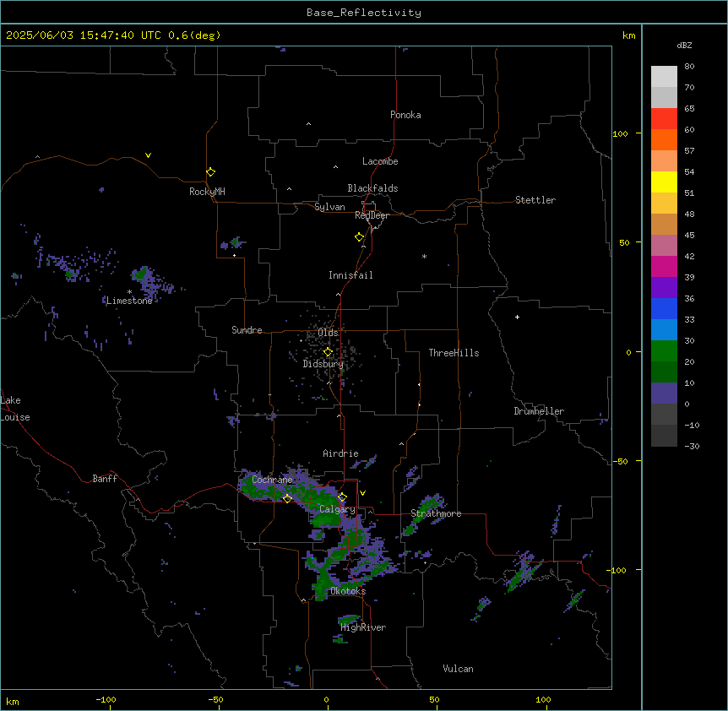Click the dBZ legend heading
Screen dimensions: 728x711
684,45
